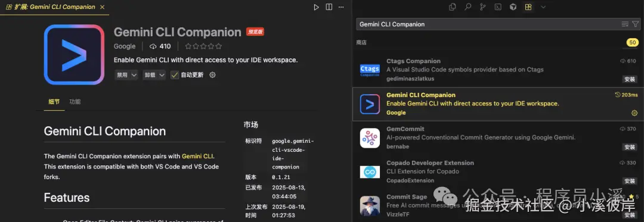Click the bernabe publisher name
This screenshot has height=222, width=644.
[398, 146]
